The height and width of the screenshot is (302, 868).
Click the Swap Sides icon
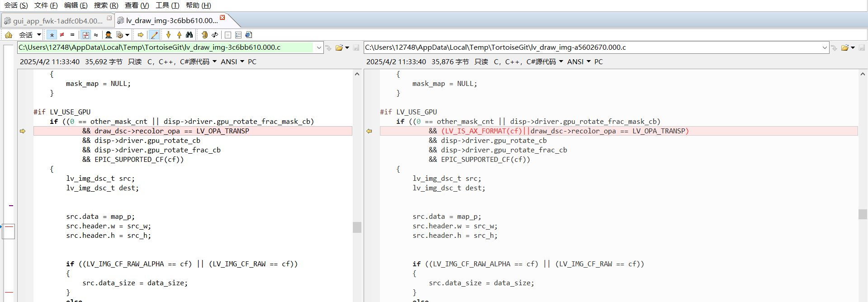pyautogui.click(x=204, y=35)
